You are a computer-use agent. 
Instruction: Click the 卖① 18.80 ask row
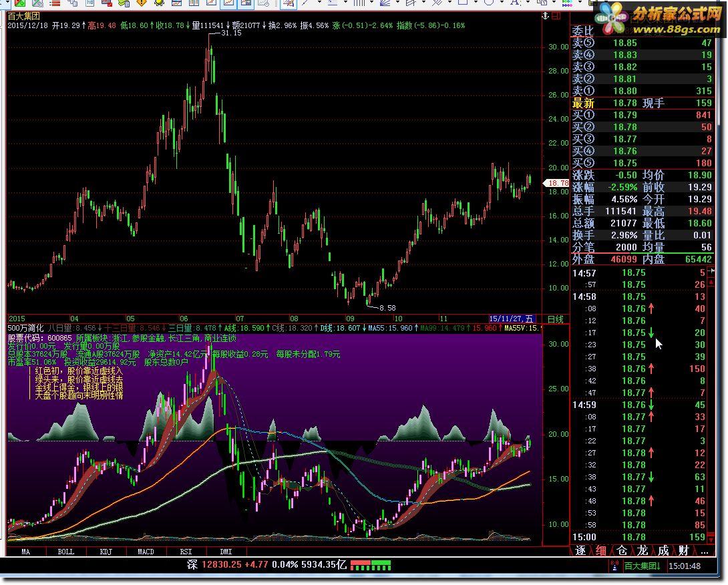pos(642,91)
